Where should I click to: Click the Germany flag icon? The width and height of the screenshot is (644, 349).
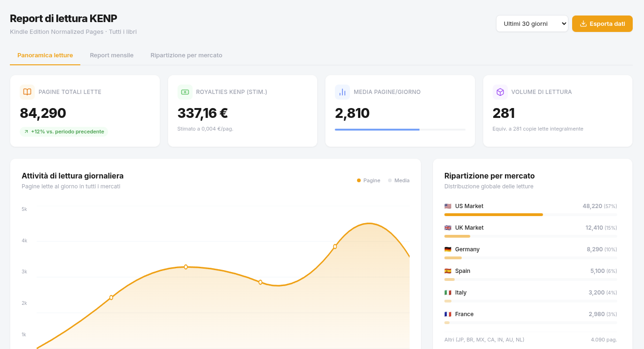click(x=448, y=249)
